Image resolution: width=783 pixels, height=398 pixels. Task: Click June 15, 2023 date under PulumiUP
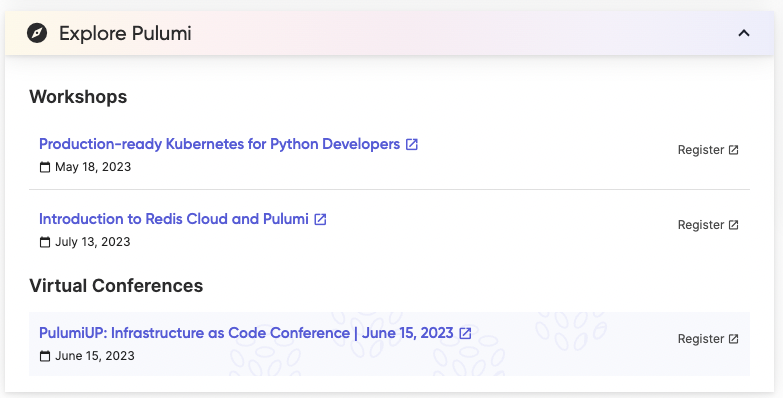[x=95, y=356]
